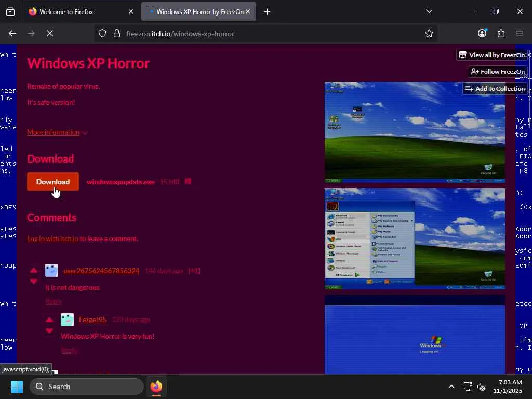Image resolution: width=532 pixels, height=399 pixels.
Task: Open the tracking protection shield icon
Action: pos(102,33)
